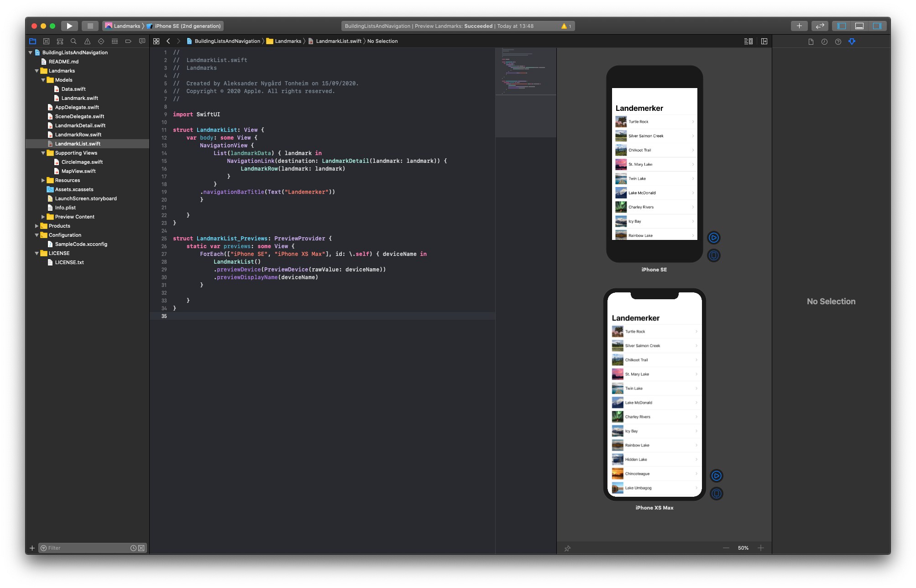Screen dimensions: 916x588
Task: Open the Breakpoint navigator icon
Action: (128, 41)
